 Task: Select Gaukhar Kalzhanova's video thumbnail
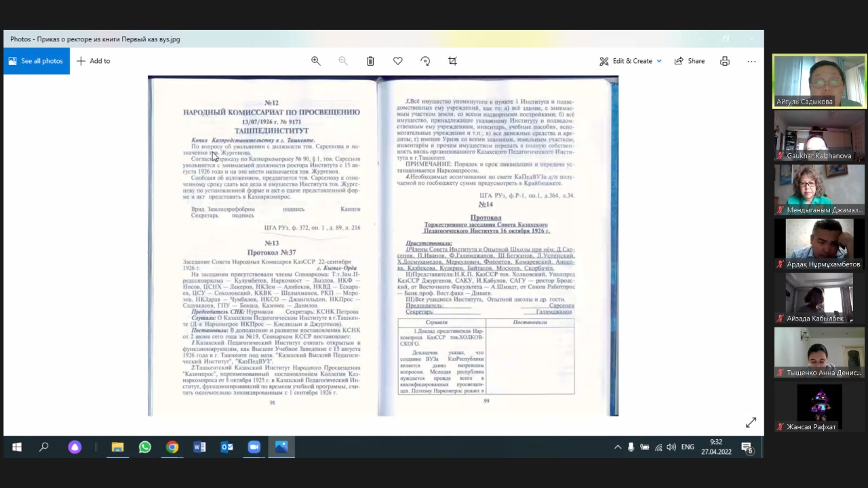click(x=820, y=136)
